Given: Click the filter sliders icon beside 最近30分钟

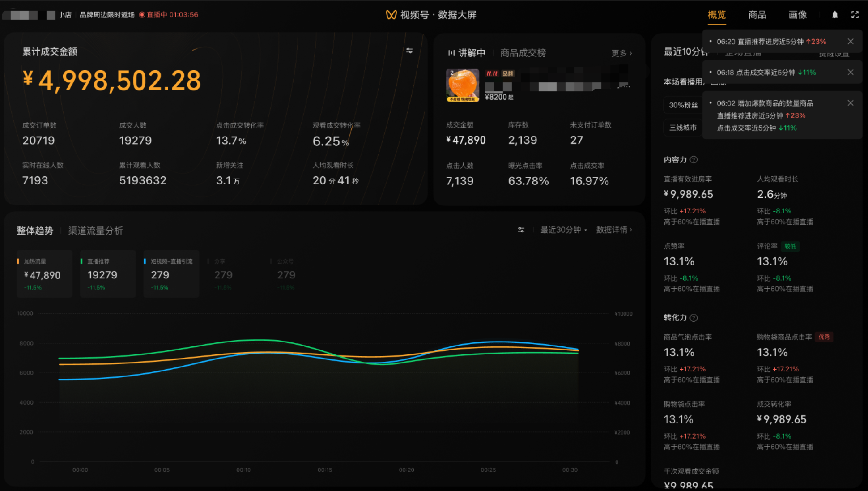Looking at the screenshot, I should tap(521, 230).
